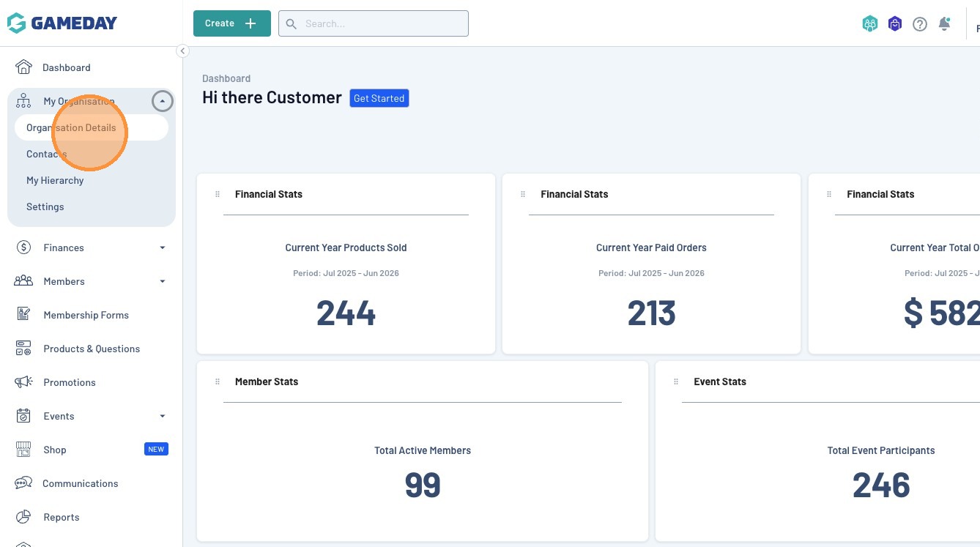
Task: Open Membership Forms
Action: click(86, 315)
